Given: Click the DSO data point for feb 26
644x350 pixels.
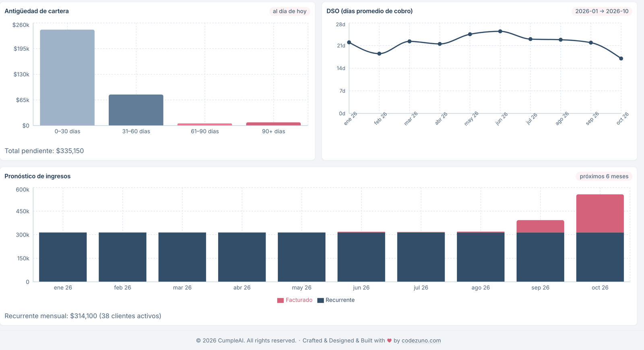Looking at the screenshot, I should point(379,54).
